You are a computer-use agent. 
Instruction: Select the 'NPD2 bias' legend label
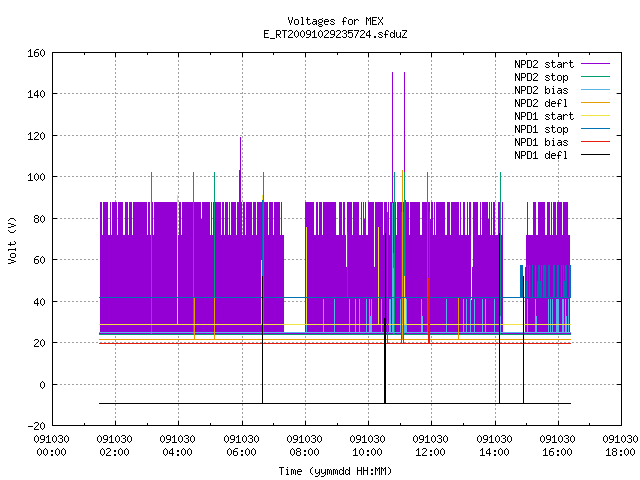click(541, 90)
